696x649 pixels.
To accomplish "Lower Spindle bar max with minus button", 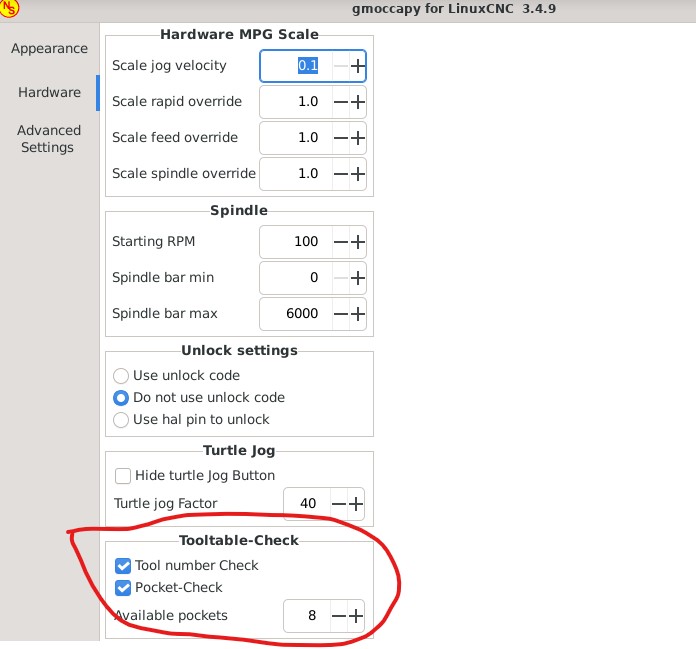I will (x=340, y=314).
